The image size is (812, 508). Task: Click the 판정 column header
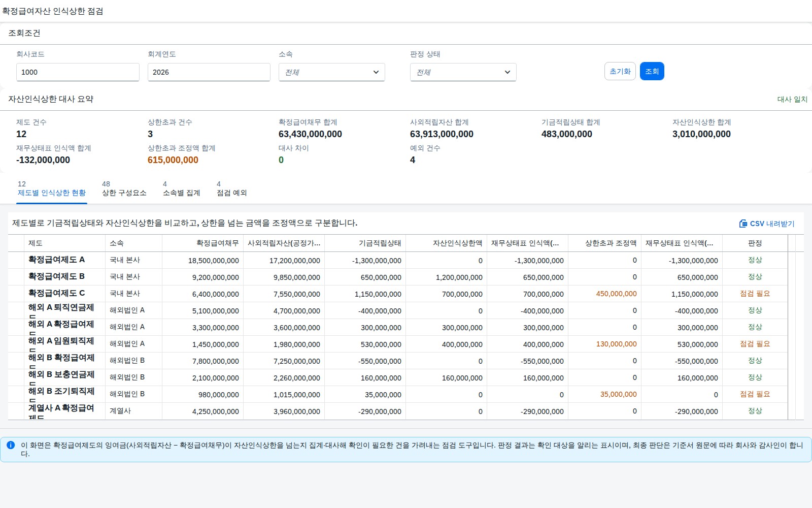coord(755,243)
